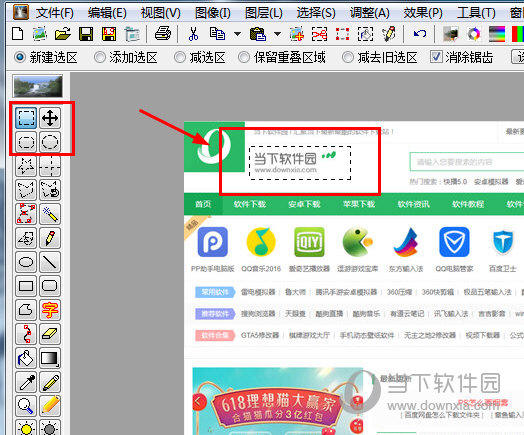
Task: Toggle the 消除锯齿 checkbox
Action: (x=436, y=57)
